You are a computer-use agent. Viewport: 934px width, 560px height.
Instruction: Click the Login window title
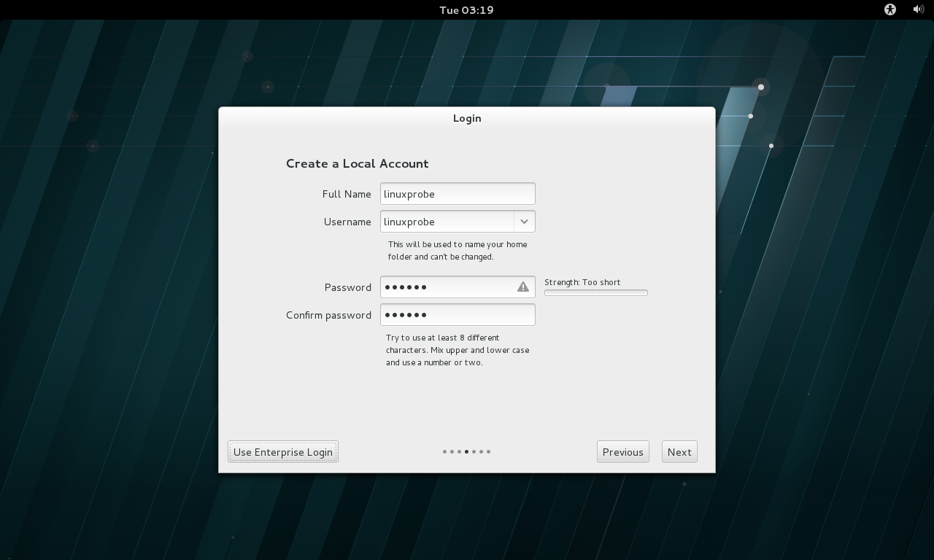pos(467,118)
